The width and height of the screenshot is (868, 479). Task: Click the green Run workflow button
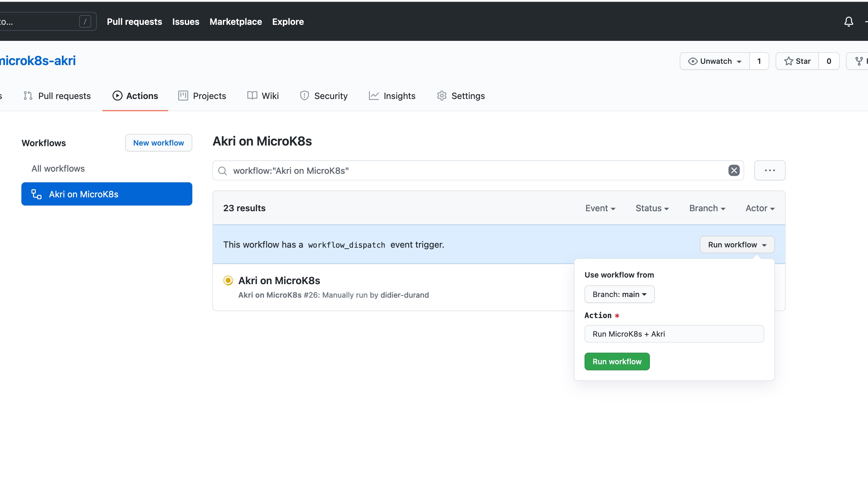[617, 361]
